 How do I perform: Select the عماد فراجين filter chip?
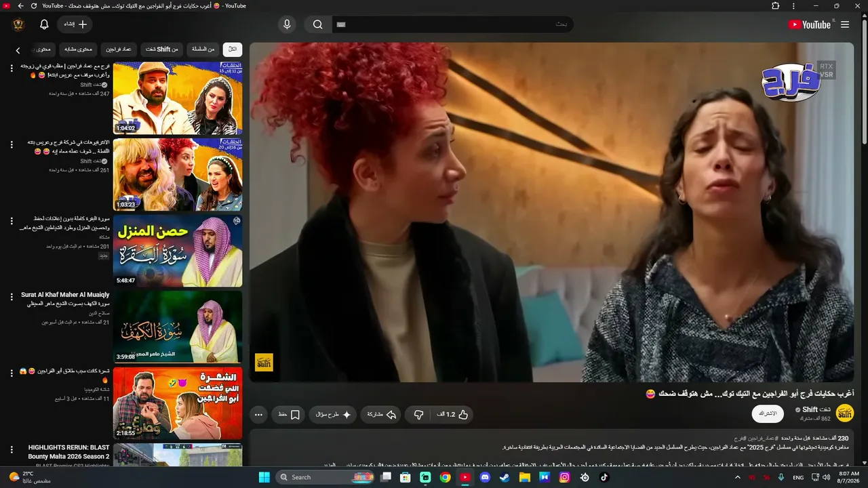119,49
